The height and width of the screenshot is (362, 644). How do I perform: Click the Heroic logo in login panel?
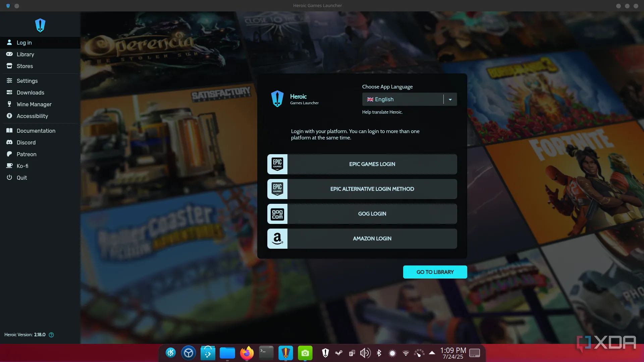point(277,99)
